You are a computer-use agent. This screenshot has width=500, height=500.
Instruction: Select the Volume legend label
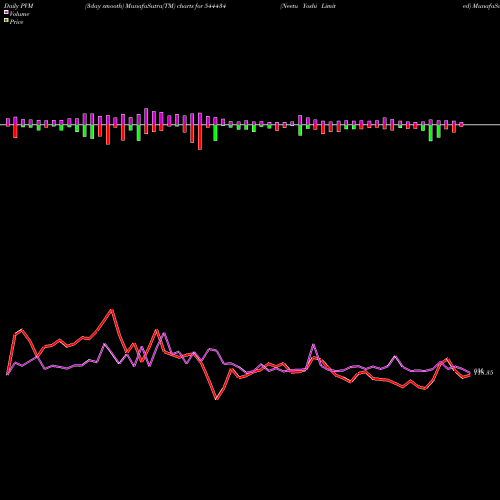click(x=19, y=14)
